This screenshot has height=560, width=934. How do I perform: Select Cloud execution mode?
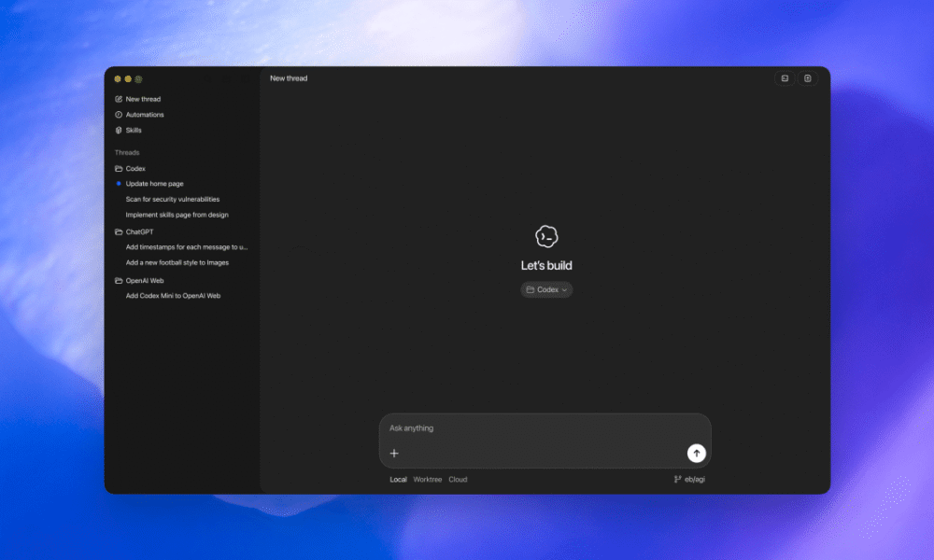point(458,480)
